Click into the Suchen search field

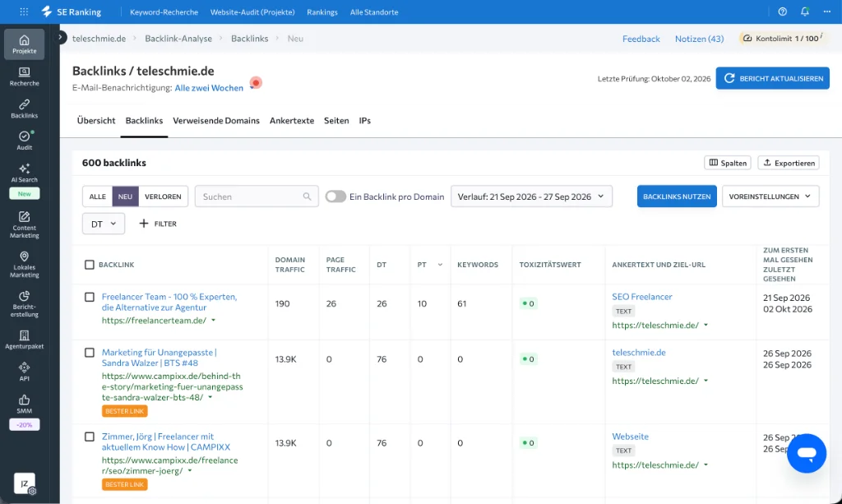pyautogui.click(x=257, y=197)
